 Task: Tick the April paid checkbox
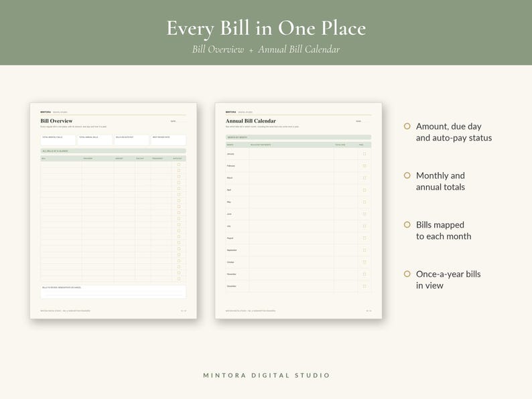pos(364,190)
